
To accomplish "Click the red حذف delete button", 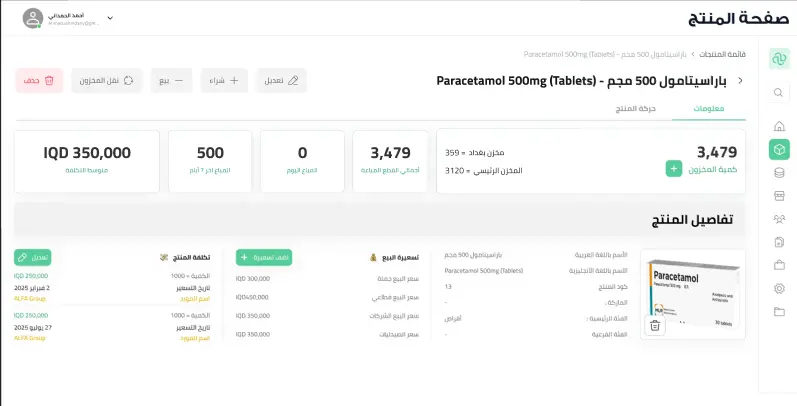I will [39, 80].
